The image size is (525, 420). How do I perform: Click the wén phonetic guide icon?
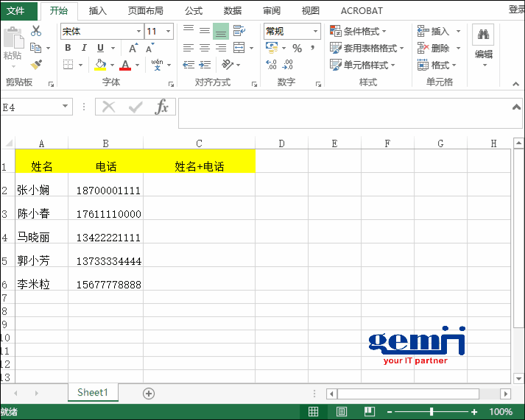click(x=157, y=64)
